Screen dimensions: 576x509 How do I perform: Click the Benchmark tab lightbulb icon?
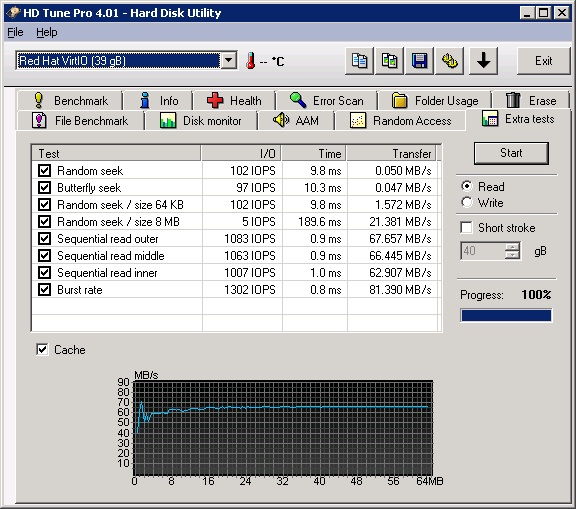point(38,100)
